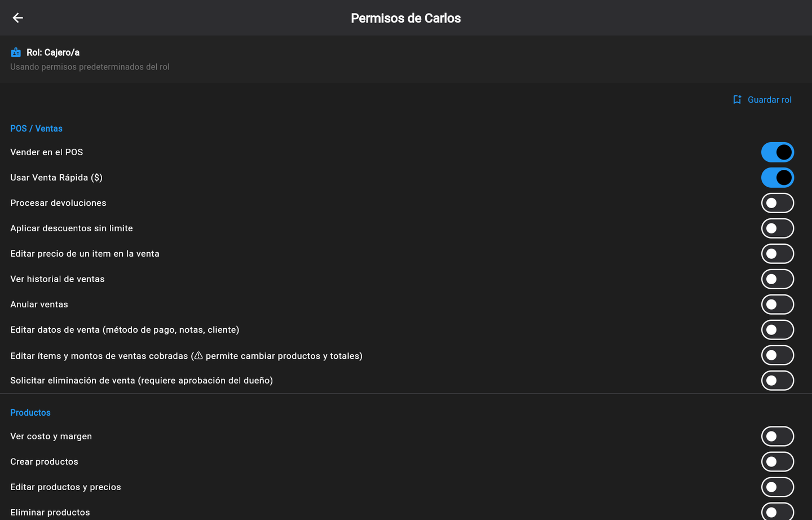Enable Editar productos y precios toggle
812x520 pixels.
(778, 487)
